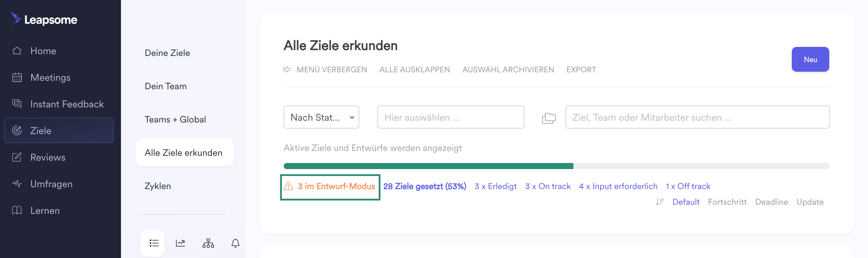Click the 'Neu' button
This screenshot has width=868, height=258.
[x=810, y=60]
